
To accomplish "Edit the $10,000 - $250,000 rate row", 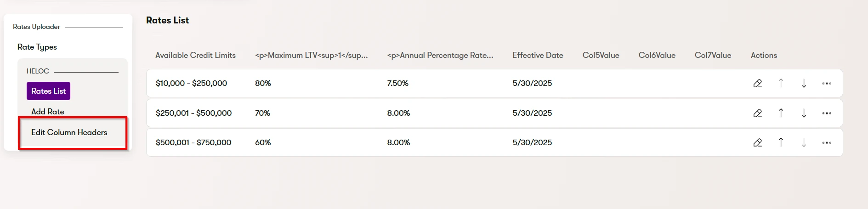I will (758, 83).
